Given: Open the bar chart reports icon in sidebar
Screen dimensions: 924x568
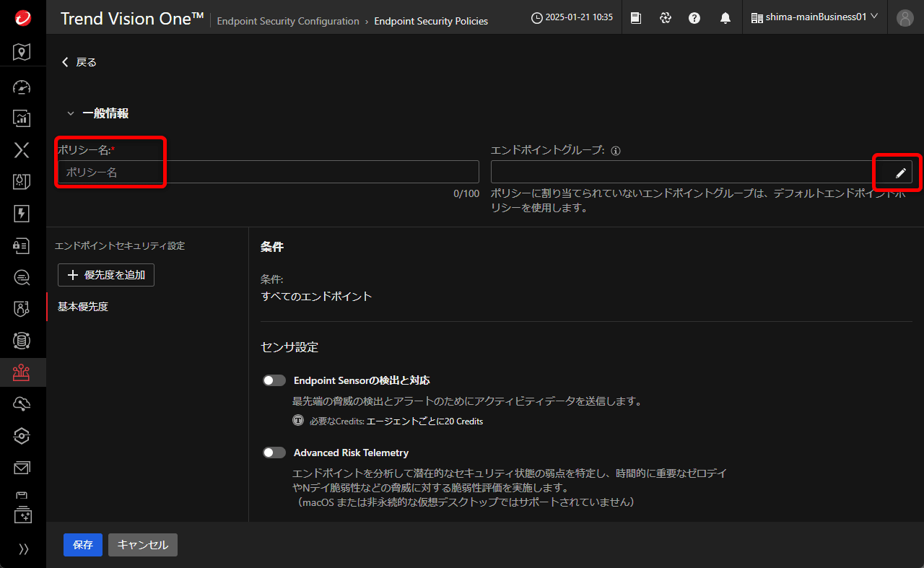Looking at the screenshot, I should (x=22, y=118).
